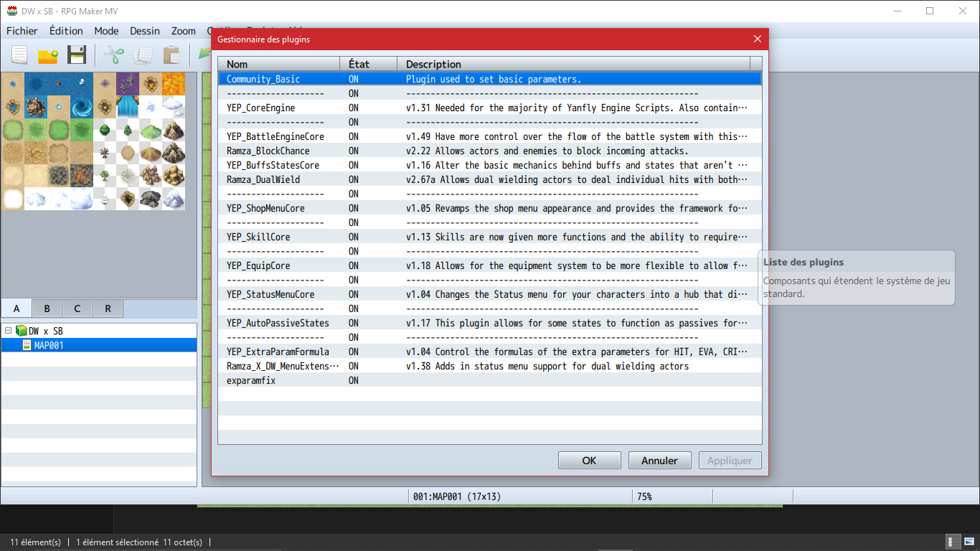Select the YEP_StatusMenuCore plugin name

click(270, 294)
